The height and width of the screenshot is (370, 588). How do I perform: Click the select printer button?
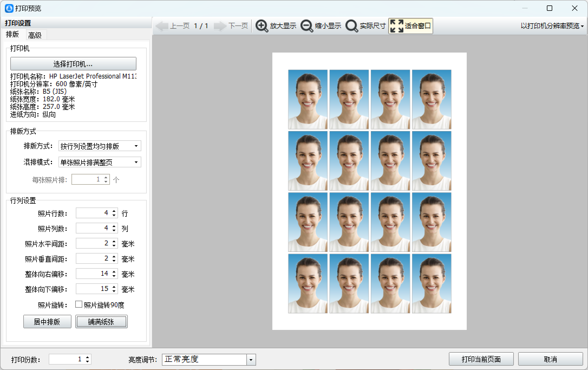coord(73,64)
